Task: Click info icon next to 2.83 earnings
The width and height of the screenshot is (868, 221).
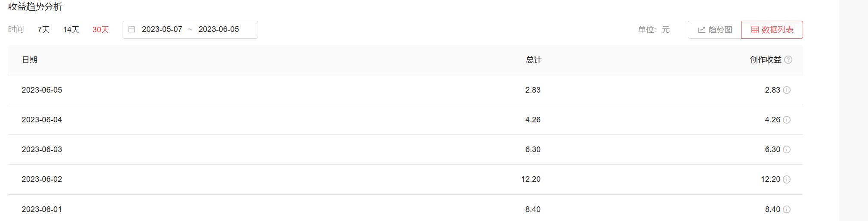Action: pos(787,90)
